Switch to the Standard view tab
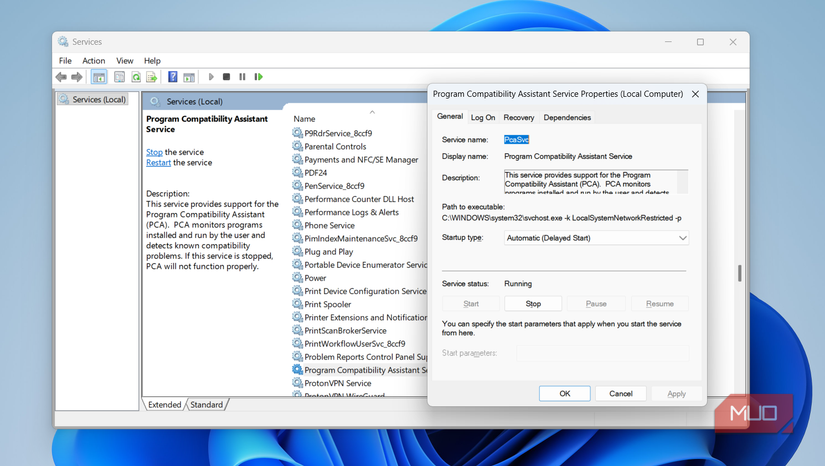The width and height of the screenshot is (825, 466). [207, 404]
